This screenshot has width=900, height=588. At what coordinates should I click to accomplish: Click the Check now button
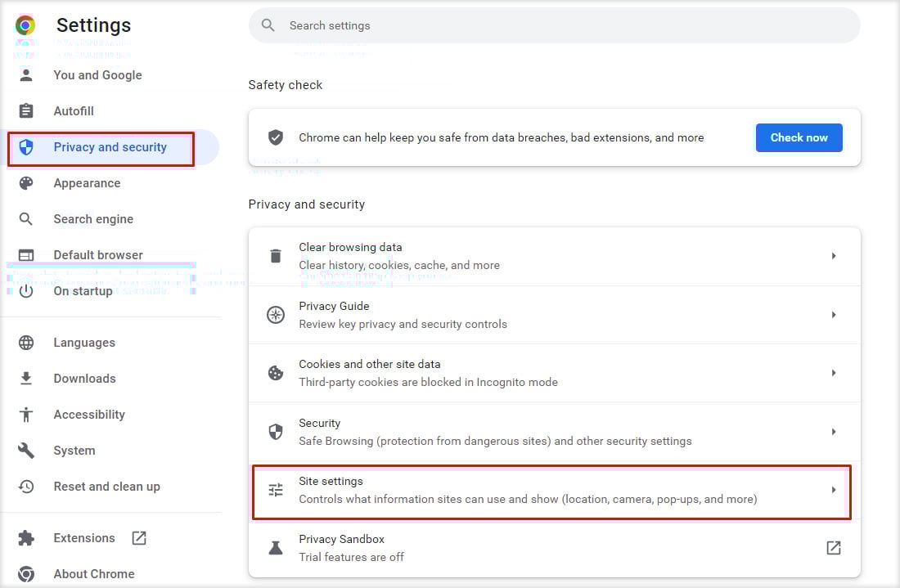[x=799, y=137]
